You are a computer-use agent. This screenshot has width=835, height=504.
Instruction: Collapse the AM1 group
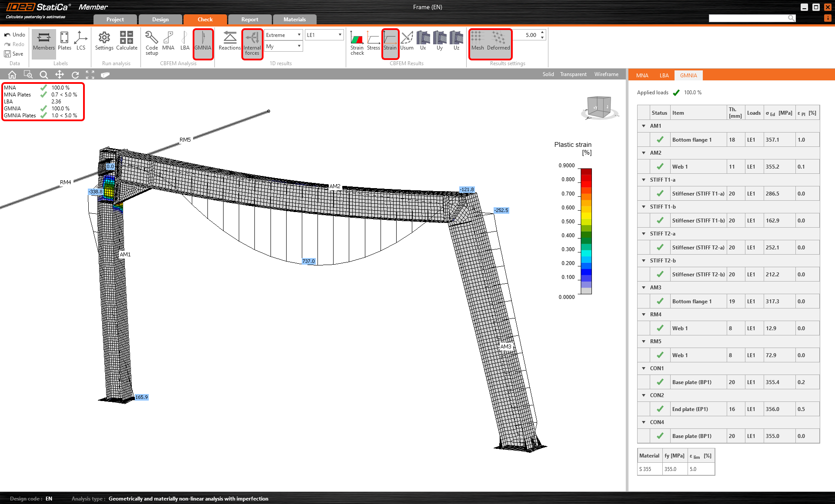[x=644, y=126]
